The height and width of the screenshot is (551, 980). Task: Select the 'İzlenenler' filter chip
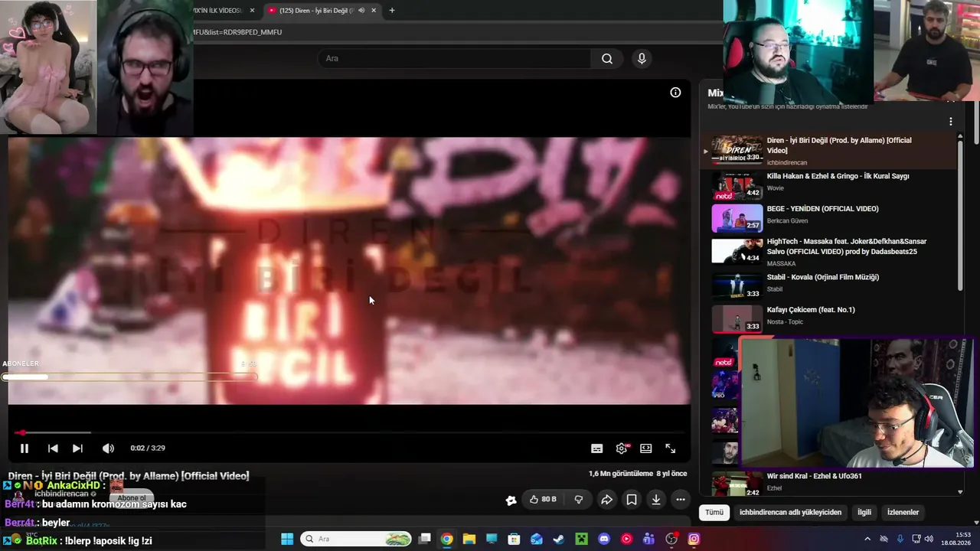[x=903, y=512]
